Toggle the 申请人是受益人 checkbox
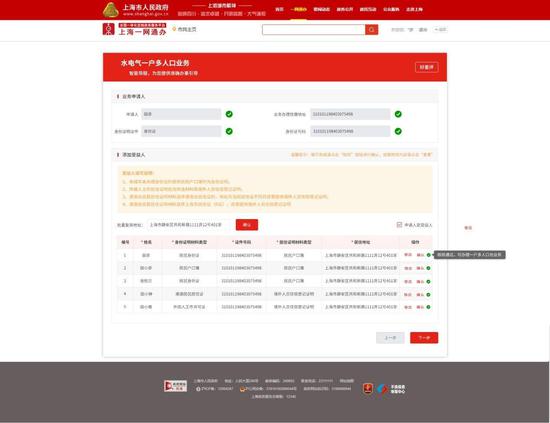The width and height of the screenshot is (550, 423). [399, 224]
